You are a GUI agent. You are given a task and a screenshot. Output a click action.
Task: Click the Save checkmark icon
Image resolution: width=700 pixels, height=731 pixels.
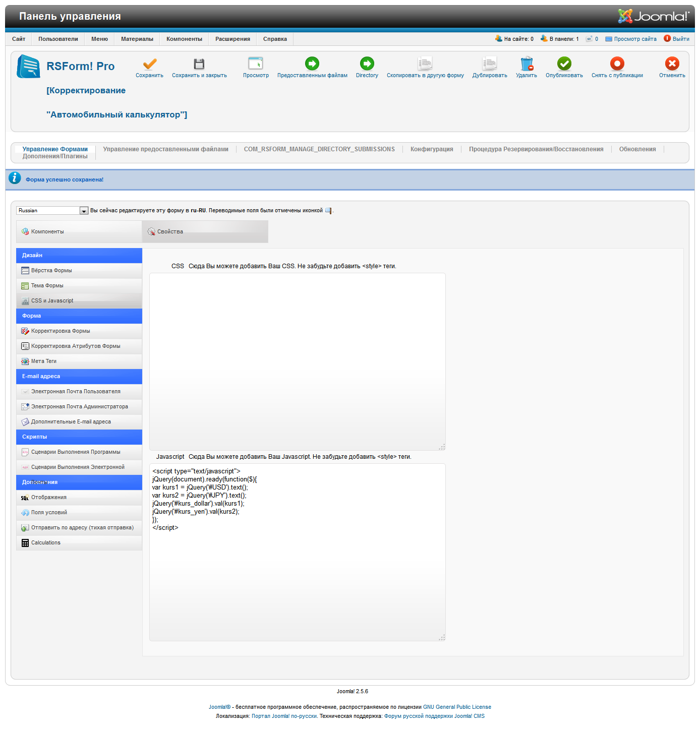[150, 64]
